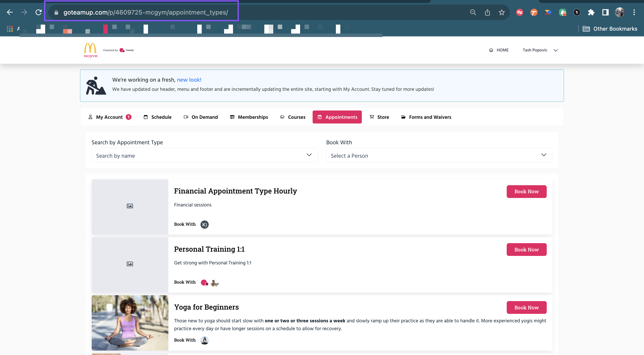This screenshot has width=644, height=355.
Task: Bookmark page with the star icon
Action: (x=502, y=12)
